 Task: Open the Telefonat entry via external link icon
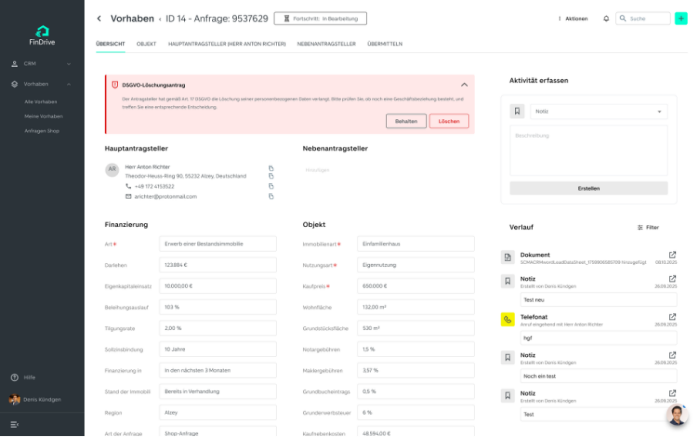pos(672,317)
